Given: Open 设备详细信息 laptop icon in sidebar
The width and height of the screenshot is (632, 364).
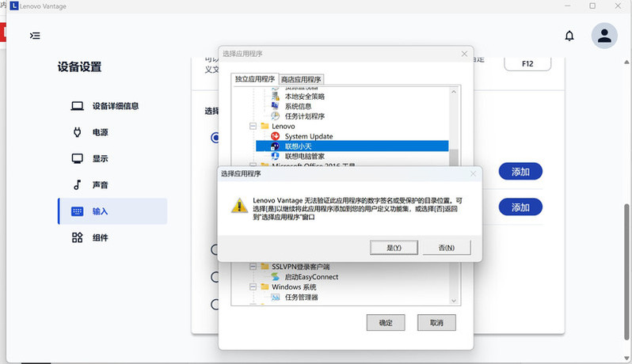Looking at the screenshot, I should pyautogui.click(x=77, y=106).
